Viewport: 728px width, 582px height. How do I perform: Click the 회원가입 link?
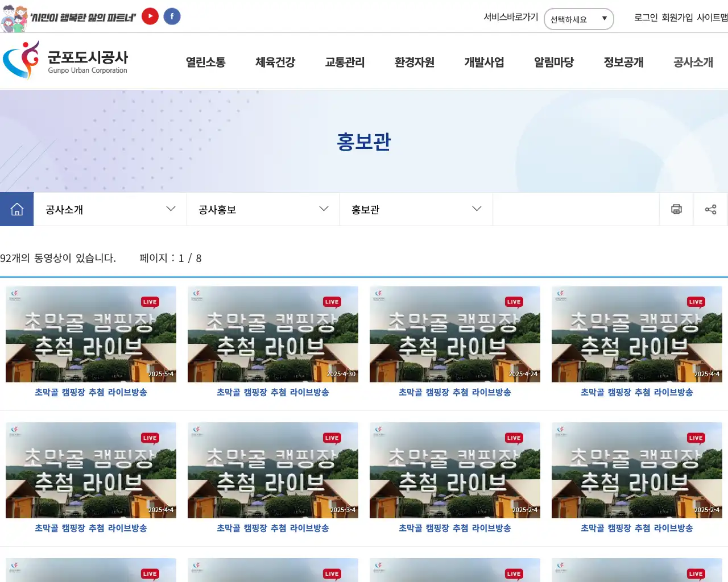click(677, 18)
